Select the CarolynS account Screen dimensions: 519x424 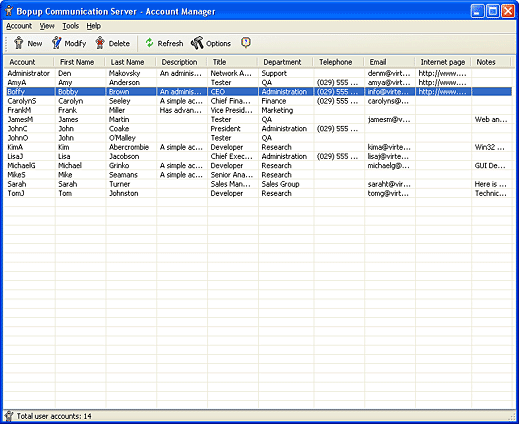[x=259, y=101]
